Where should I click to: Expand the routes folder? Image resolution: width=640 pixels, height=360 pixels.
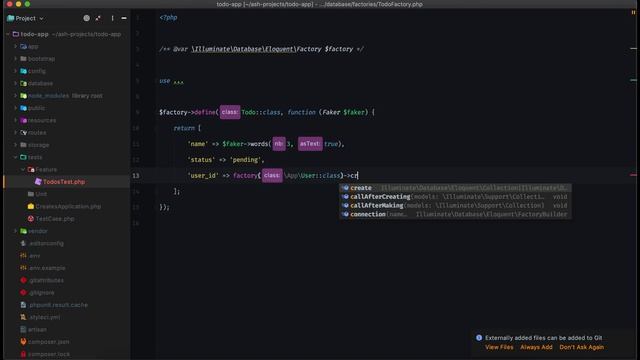tap(16, 133)
